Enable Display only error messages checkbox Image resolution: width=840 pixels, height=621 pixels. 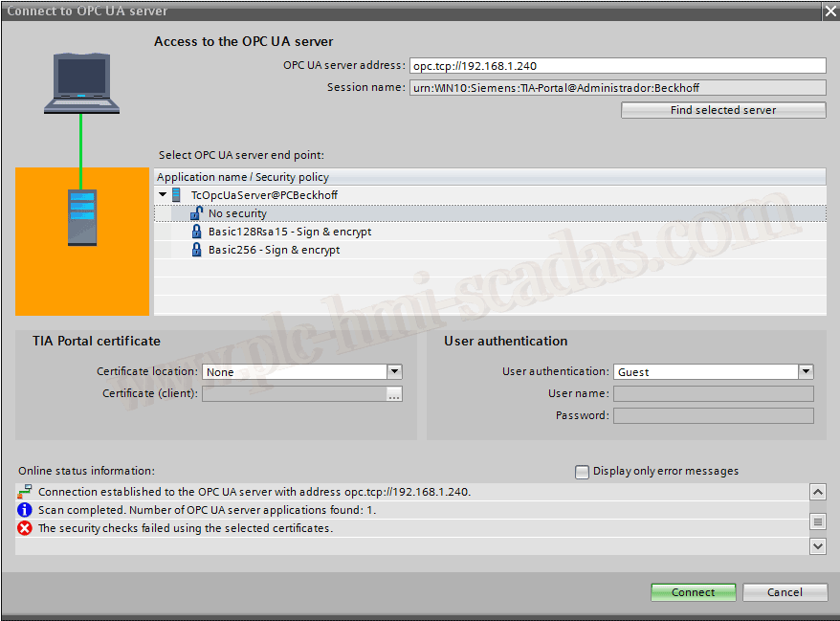tap(582, 472)
